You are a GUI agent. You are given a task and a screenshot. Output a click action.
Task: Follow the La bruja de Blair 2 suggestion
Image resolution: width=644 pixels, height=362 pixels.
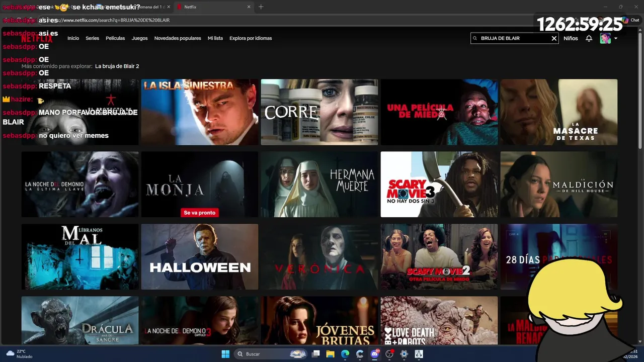[117, 66]
